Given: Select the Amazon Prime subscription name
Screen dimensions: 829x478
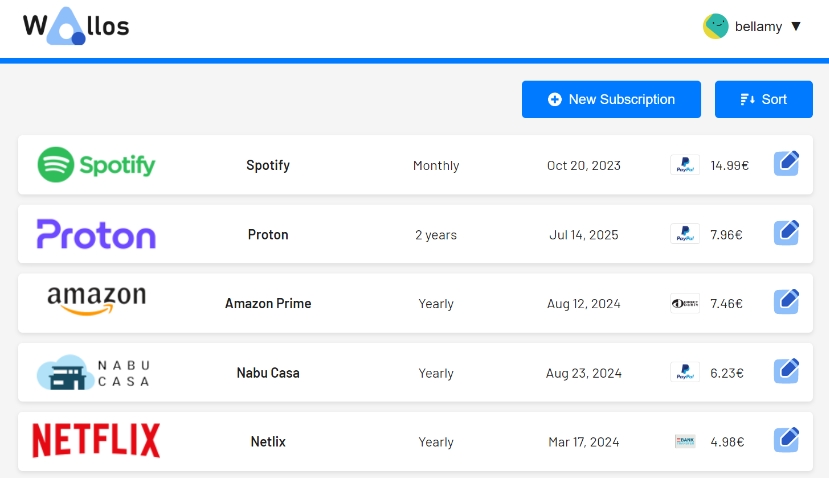Looking at the screenshot, I should tap(268, 303).
